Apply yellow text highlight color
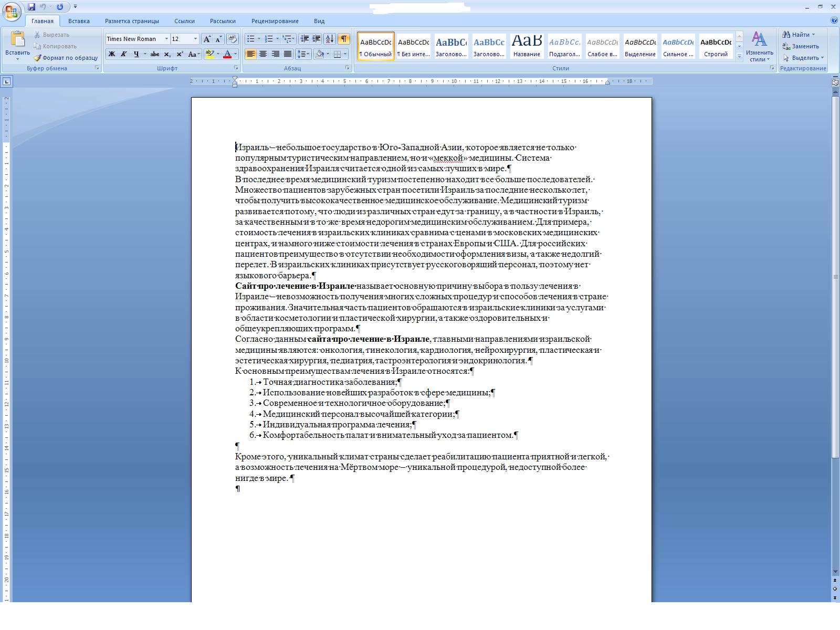The width and height of the screenshot is (840, 630). point(209,54)
